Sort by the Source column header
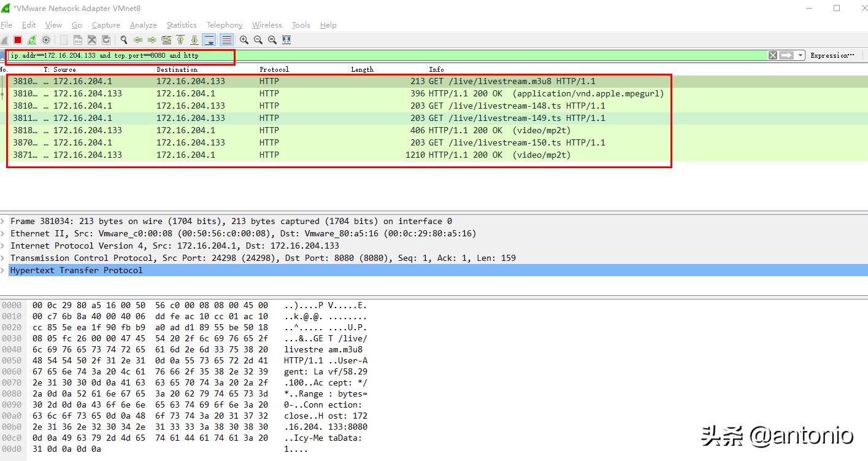868x461 pixels. tap(102, 69)
